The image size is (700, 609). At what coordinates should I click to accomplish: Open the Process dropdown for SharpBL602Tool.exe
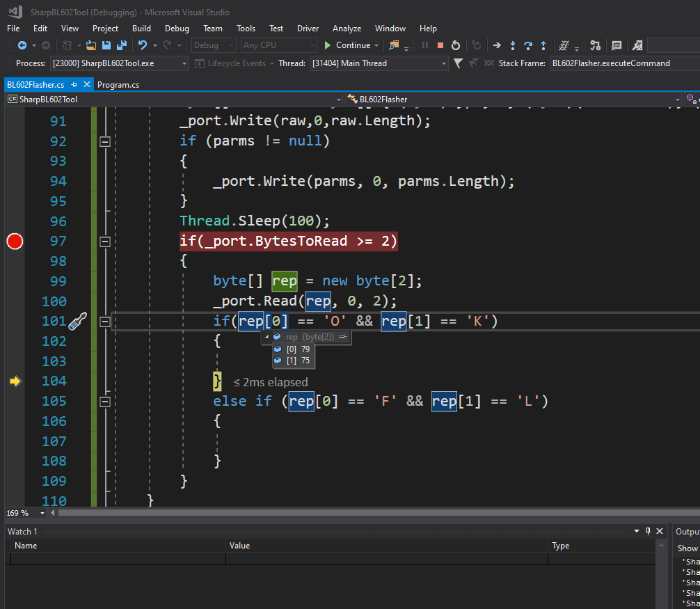pos(119,63)
